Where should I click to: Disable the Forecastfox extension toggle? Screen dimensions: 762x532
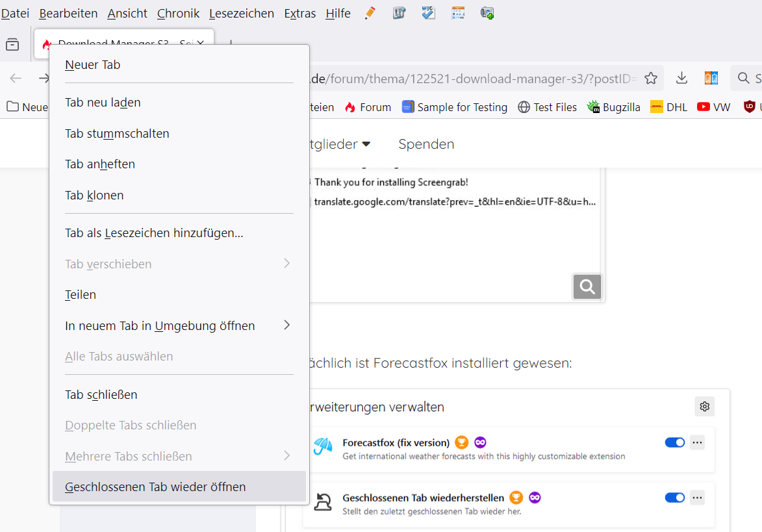pyautogui.click(x=675, y=442)
